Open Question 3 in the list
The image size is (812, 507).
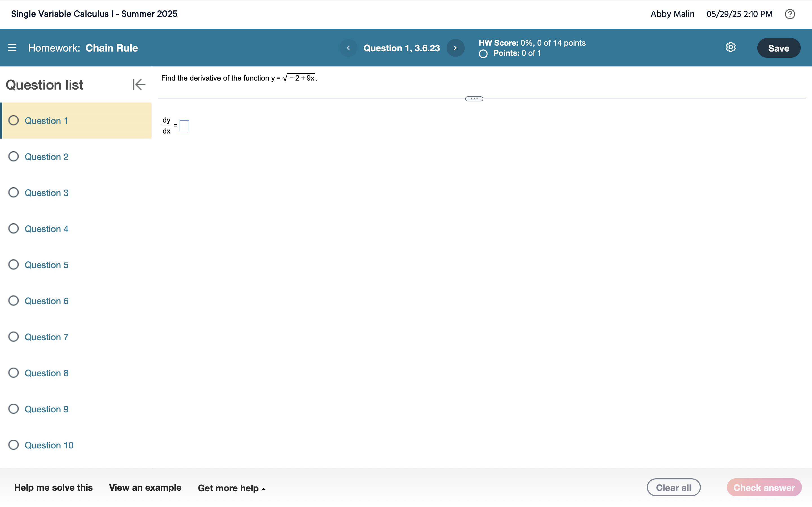[x=46, y=193]
